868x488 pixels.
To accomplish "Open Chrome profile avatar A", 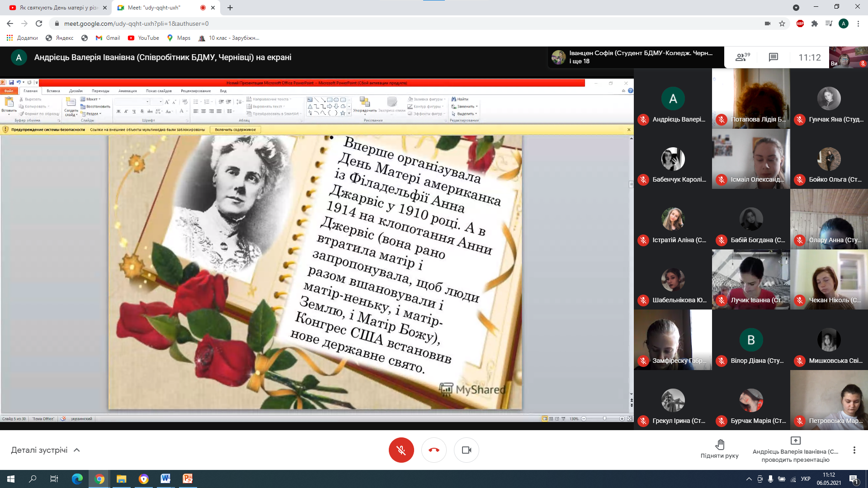I will 844,23.
